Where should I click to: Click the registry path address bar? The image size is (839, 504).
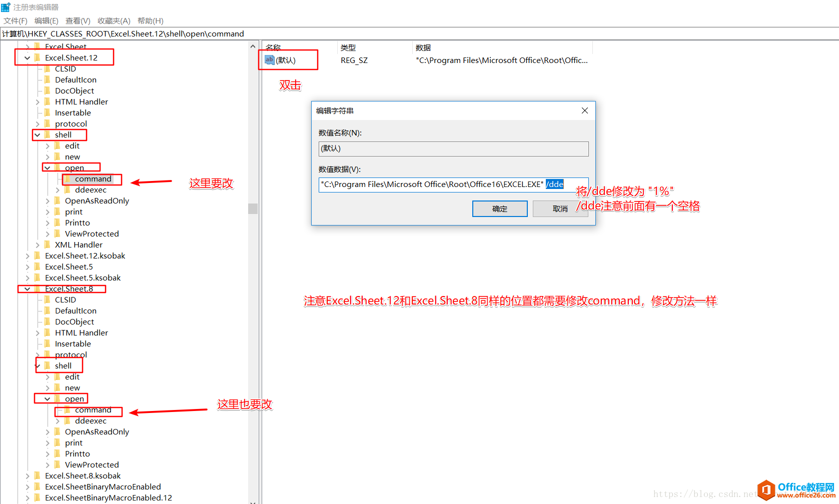coord(419,33)
